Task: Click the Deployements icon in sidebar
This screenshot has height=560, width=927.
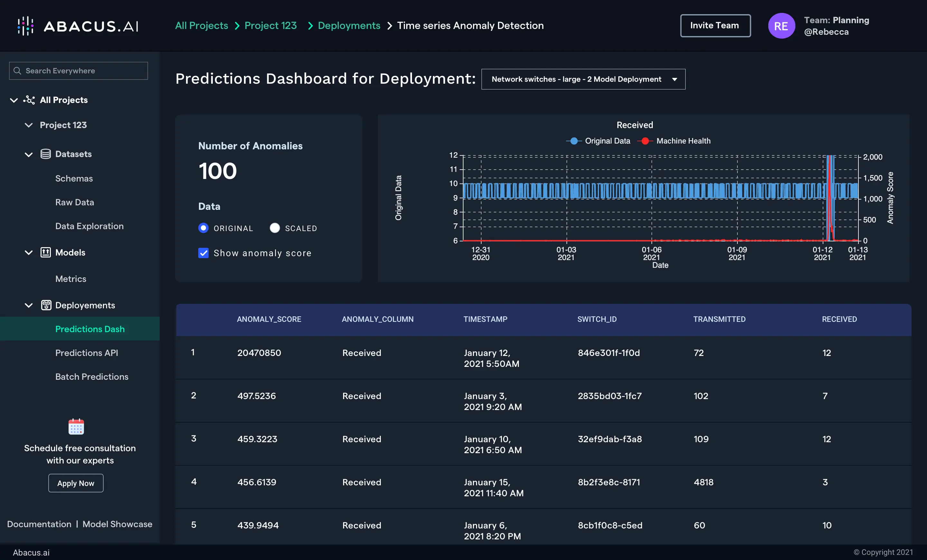Action: (46, 305)
